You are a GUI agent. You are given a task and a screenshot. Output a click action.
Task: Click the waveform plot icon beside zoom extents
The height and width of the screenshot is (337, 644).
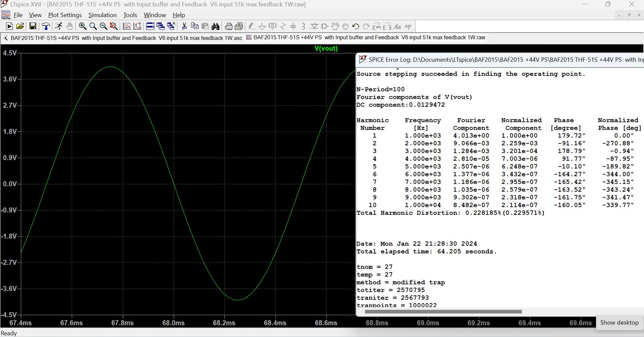tap(127, 26)
